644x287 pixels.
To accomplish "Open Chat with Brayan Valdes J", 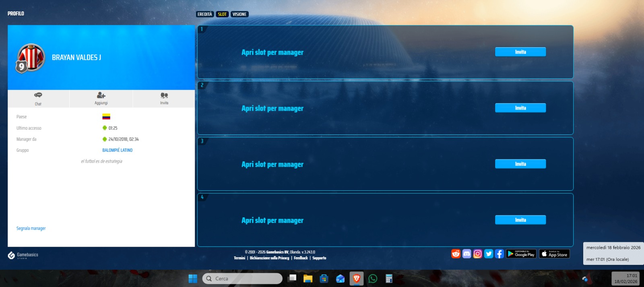I will click(38, 98).
